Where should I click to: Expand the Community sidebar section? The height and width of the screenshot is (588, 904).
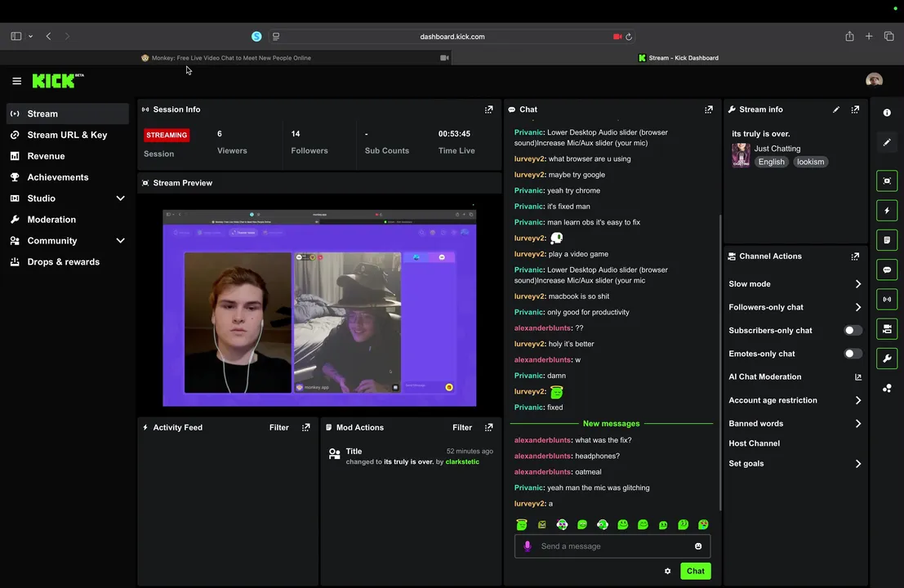click(121, 241)
